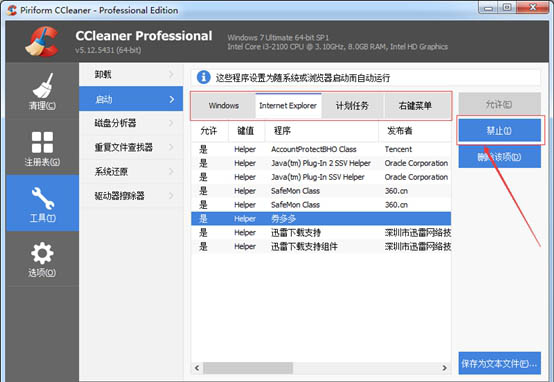Click the chevron next to 重复文件查找器
Image resolution: width=554 pixels, height=382 pixels.
(x=171, y=147)
